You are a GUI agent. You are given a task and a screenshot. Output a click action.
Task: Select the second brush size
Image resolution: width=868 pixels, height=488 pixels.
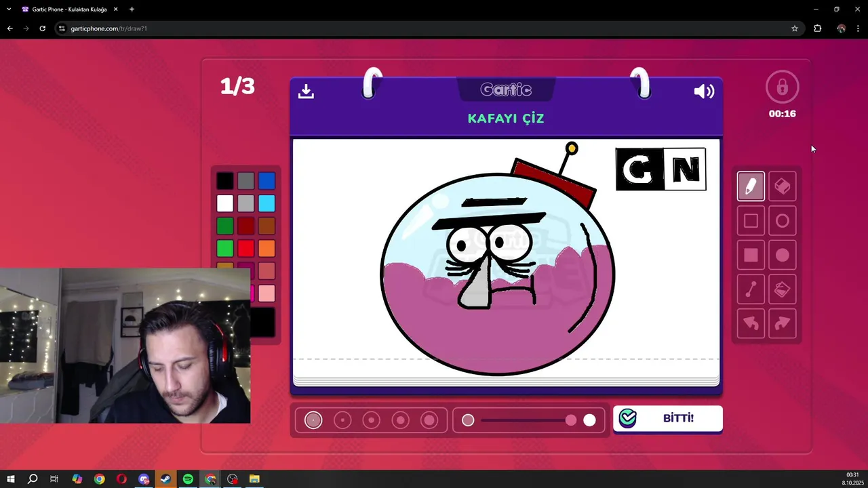(x=342, y=420)
